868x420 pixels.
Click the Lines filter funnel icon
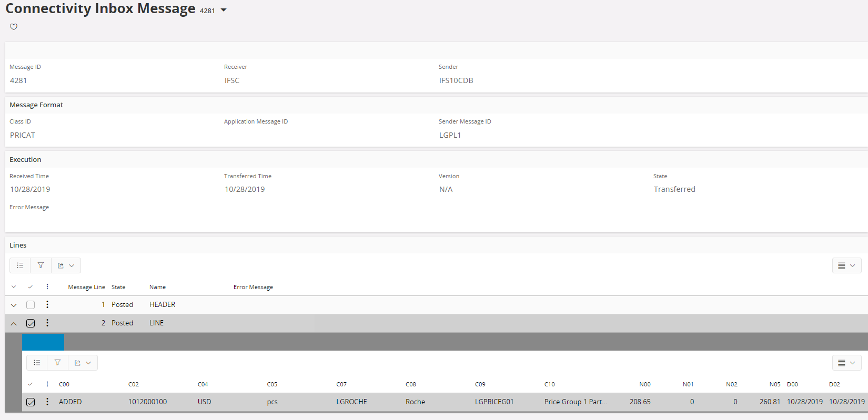[41, 265]
